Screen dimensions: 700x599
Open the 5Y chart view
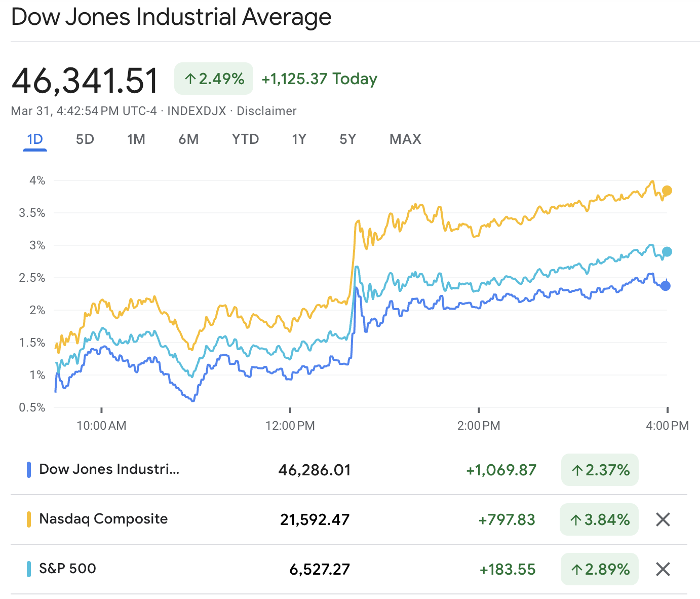(x=347, y=139)
